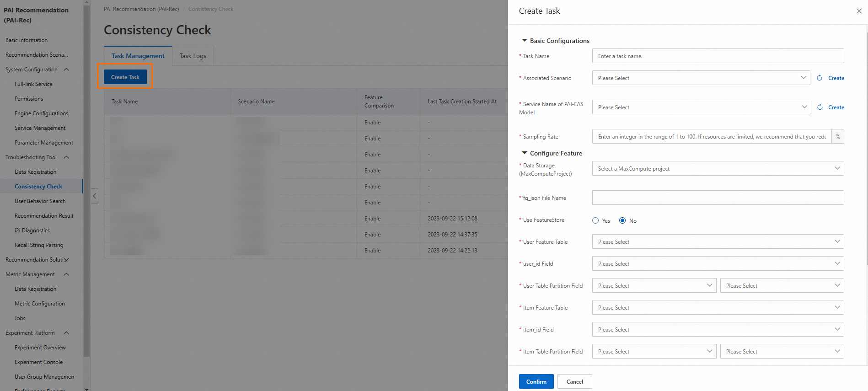
Task: Collapse the Metric Management menu group
Action: [66, 274]
